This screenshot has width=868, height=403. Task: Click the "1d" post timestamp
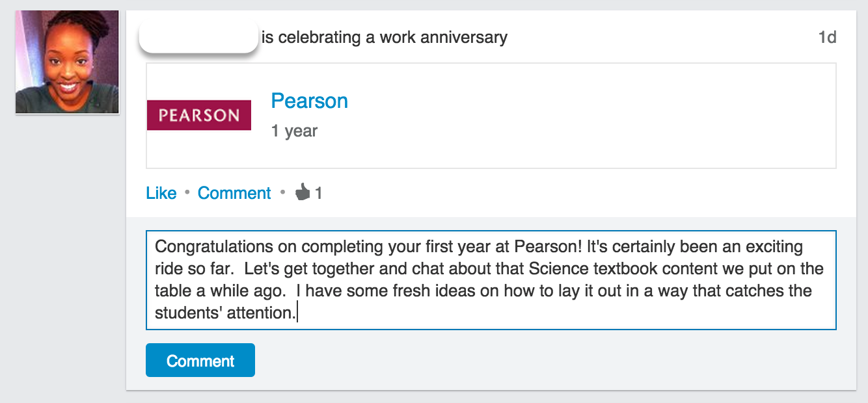pyautogui.click(x=827, y=38)
